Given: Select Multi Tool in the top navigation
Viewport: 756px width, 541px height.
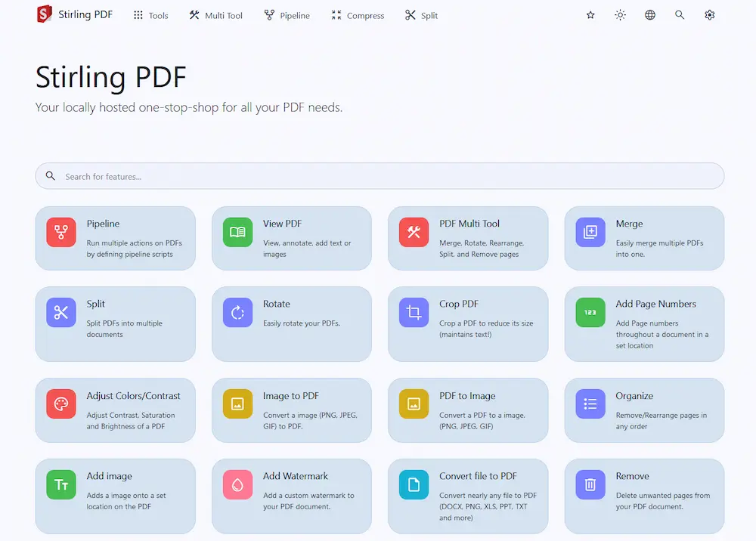Looking at the screenshot, I should tap(215, 15).
